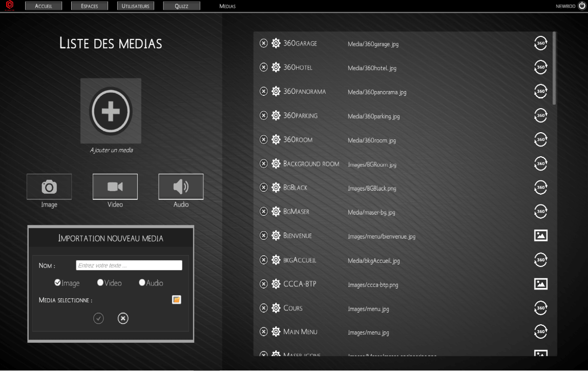
Task: Open the Quizz menu
Action: coord(181,6)
